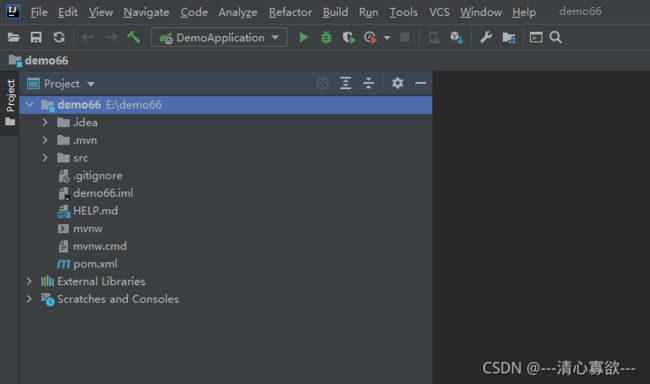
Task: Click the IntelliJ IDEA logo icon
Action: coord(13,12)
